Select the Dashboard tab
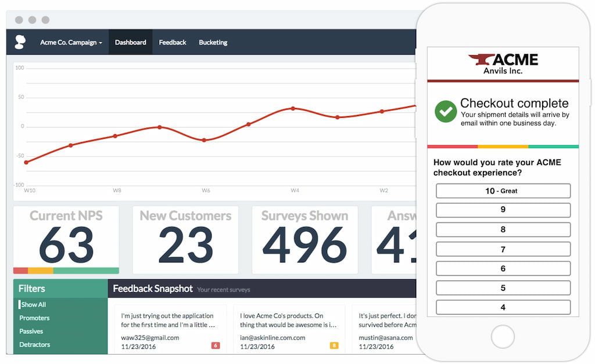The width and height of the screenshot is (595, 364). [130, 42]
